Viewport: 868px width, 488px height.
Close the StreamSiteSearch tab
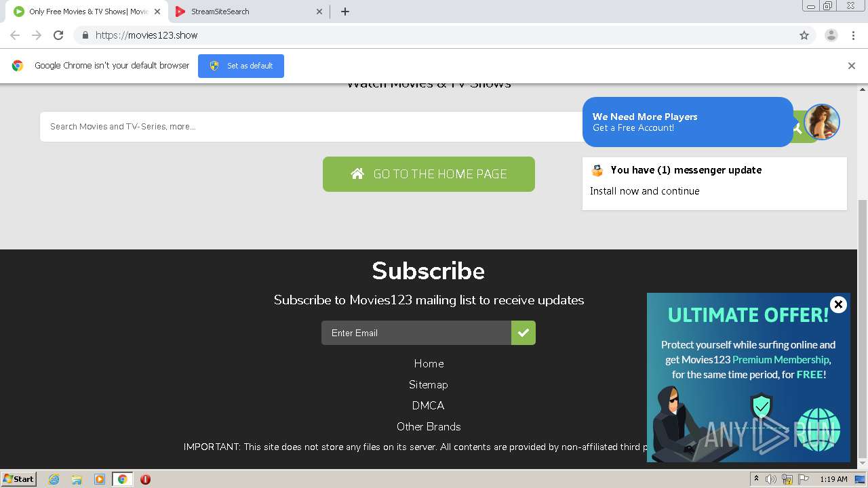coord(320,12)
